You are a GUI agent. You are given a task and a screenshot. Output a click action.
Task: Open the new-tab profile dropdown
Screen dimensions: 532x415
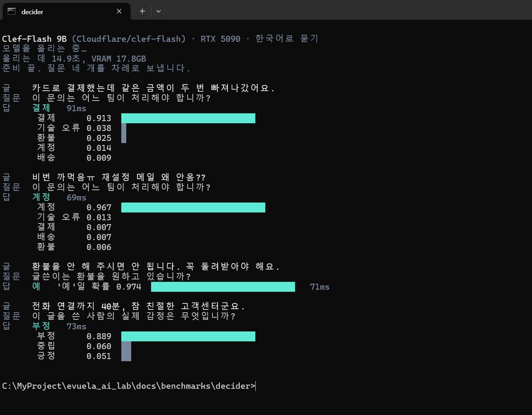[x=159, y=11]
